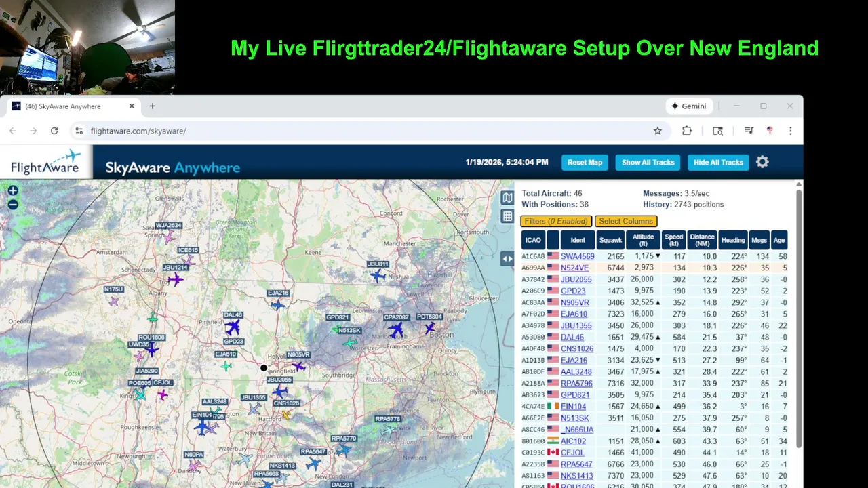Select the N175U small pink aircraft icon

[114, 301]
